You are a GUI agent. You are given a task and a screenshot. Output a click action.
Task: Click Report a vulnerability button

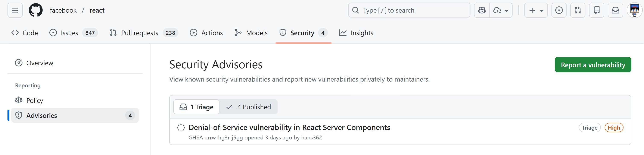(593, 65)
